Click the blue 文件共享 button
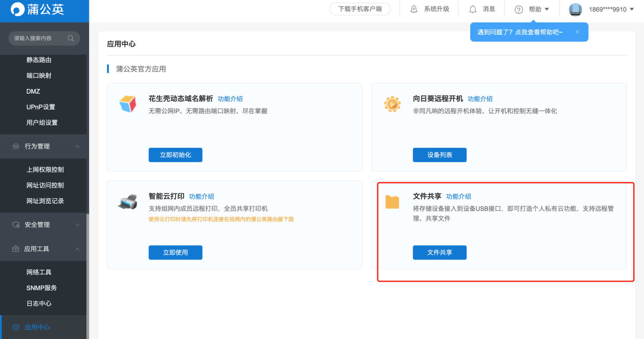Viewport: 644px width, 339px height. (440, 252)
